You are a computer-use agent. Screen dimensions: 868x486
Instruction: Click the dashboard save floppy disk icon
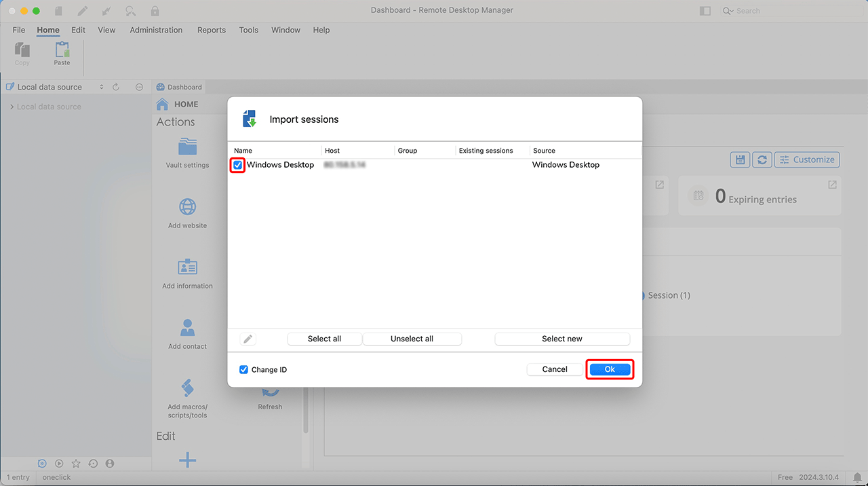(x=740, y=160)
